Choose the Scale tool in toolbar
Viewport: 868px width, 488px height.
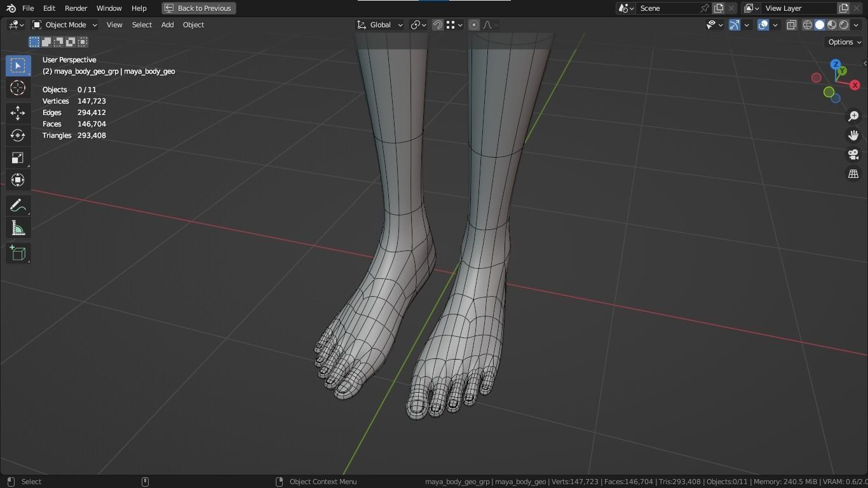pos(18,158)
